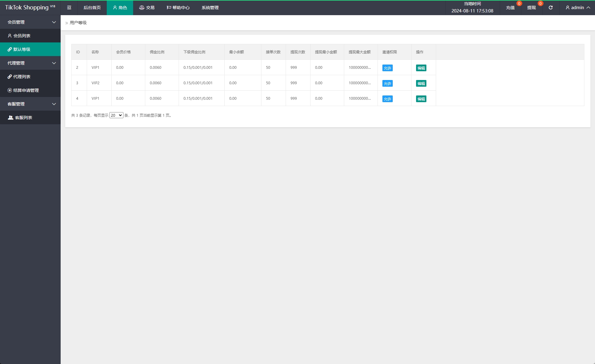595x364 pixels.
Task: Select 默认等级 sidebar item
Action: click(22, 49)
